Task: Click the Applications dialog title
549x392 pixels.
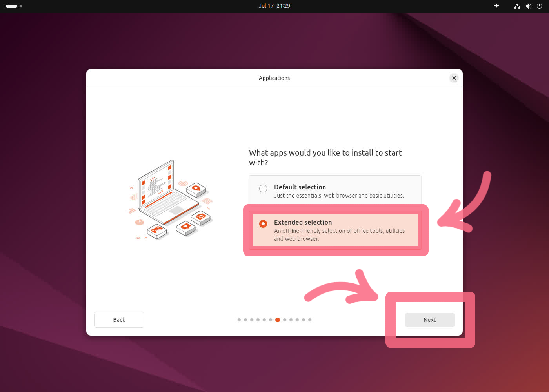Action: tap(274, 78)
